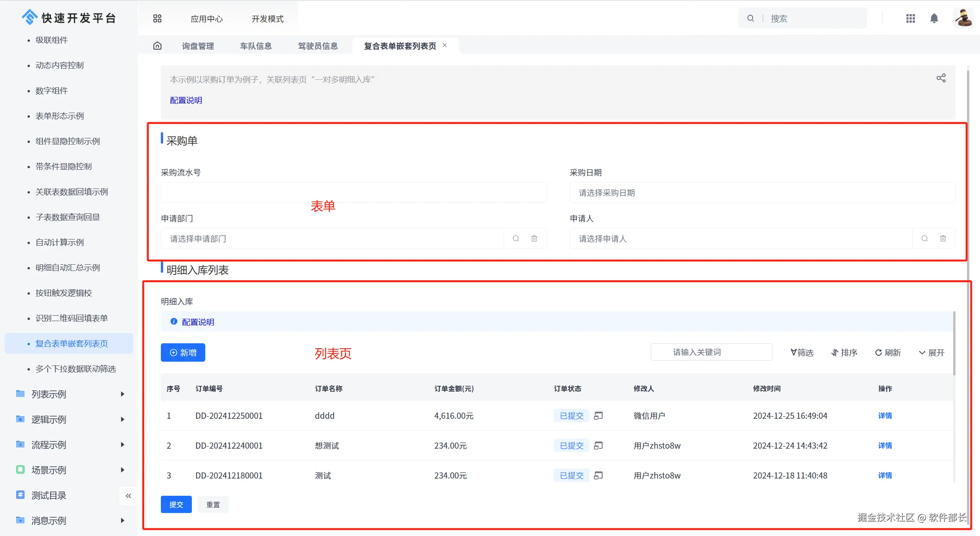Click the blue 新增 button
This screenshot has width=980, height=536.
click(x=183, y=352)
